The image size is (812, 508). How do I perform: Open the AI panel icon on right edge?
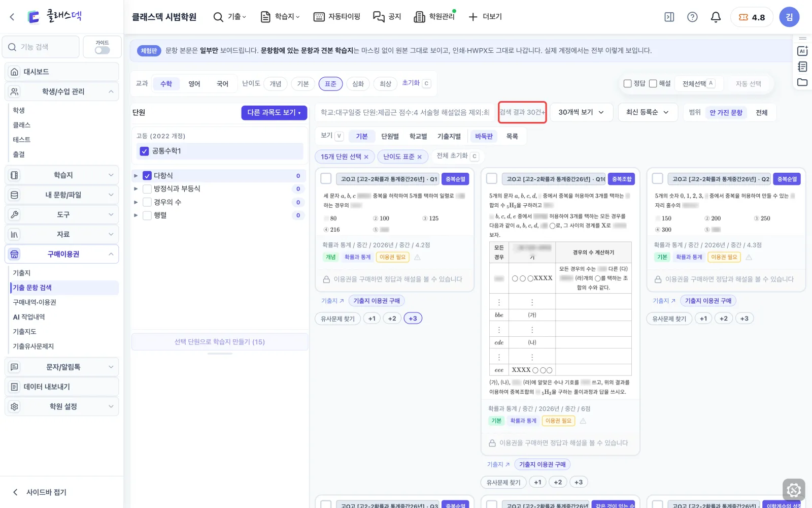pos(802,51)
